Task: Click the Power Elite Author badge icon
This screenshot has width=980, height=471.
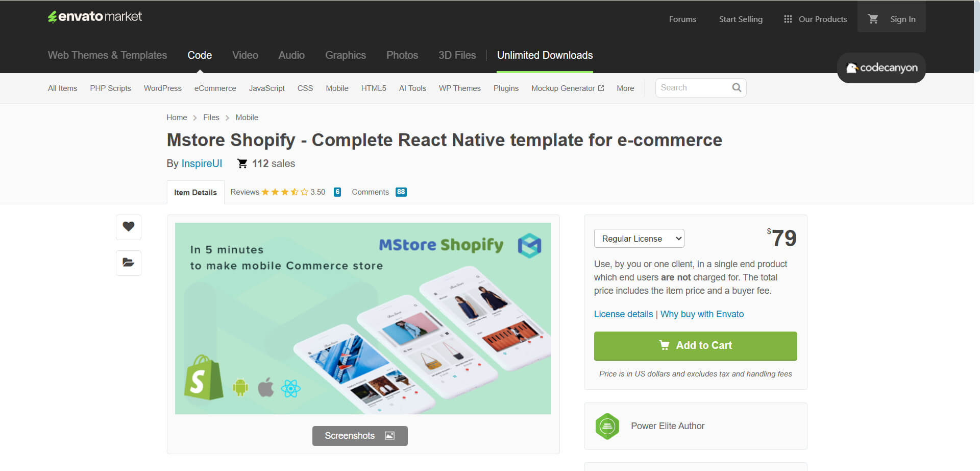Action: click(607, 426)
